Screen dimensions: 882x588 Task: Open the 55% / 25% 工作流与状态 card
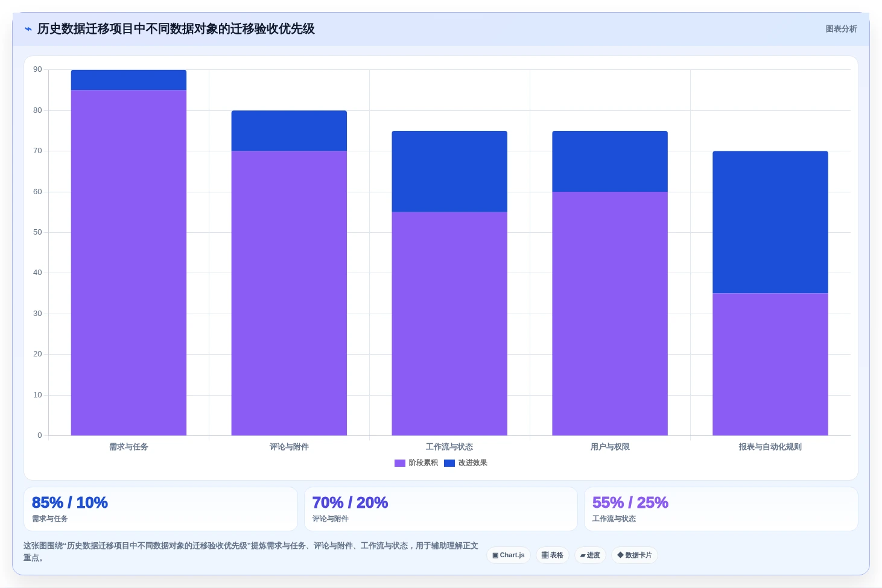(721, 509)
